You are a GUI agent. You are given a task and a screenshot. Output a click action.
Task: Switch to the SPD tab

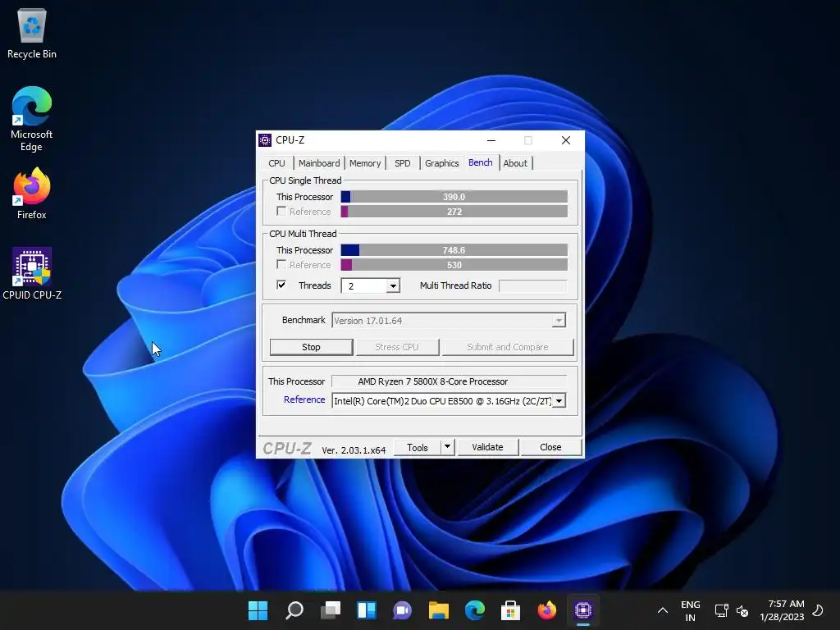(x=402, y=163)
